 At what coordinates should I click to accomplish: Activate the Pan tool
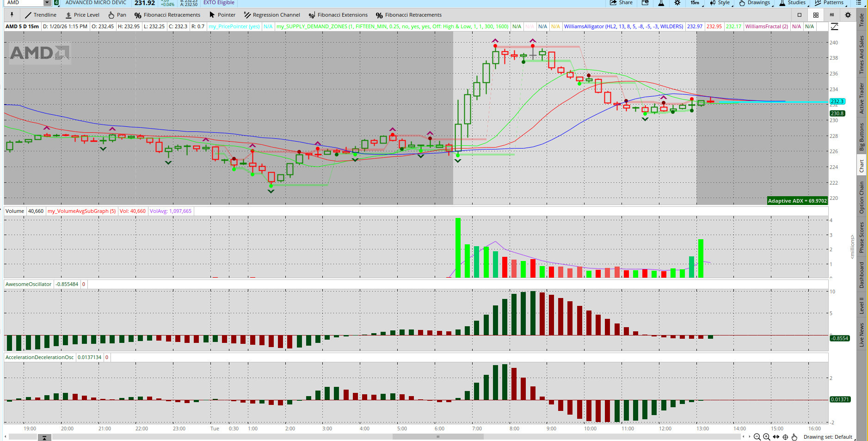click(117, 15)
